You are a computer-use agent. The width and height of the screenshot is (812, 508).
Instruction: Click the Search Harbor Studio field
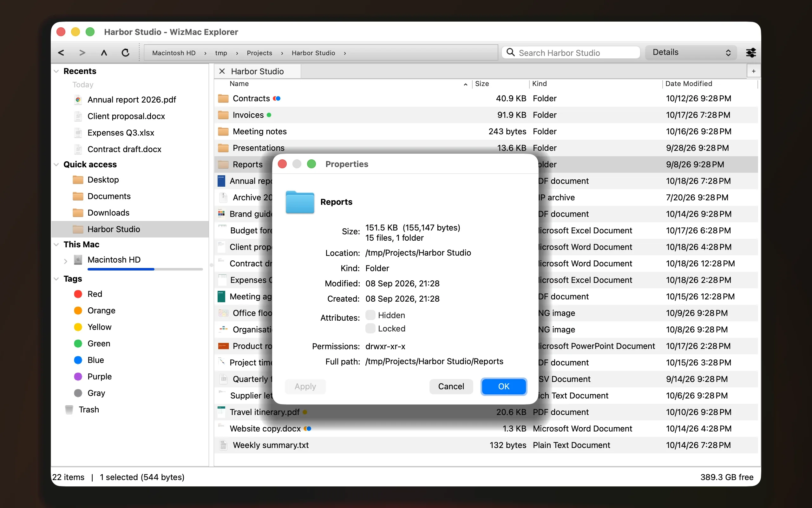coord(571,53)
